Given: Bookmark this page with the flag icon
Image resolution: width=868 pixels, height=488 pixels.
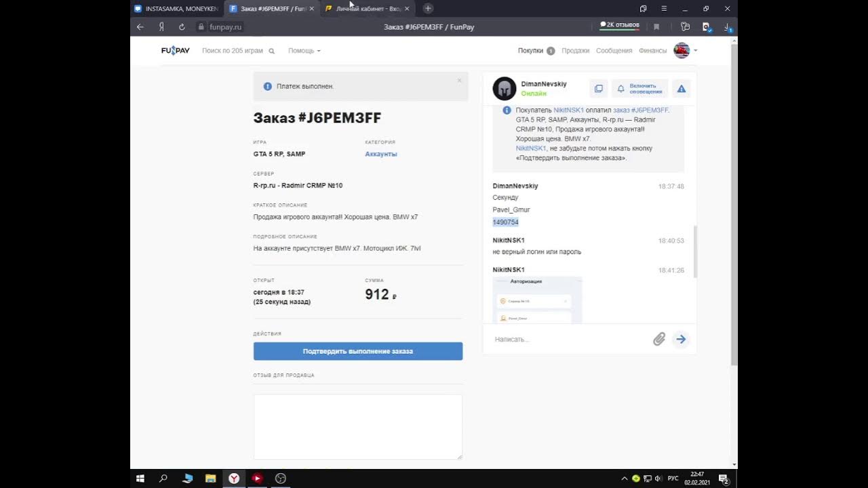Looking at the screenshot, I should pos(656,27).
